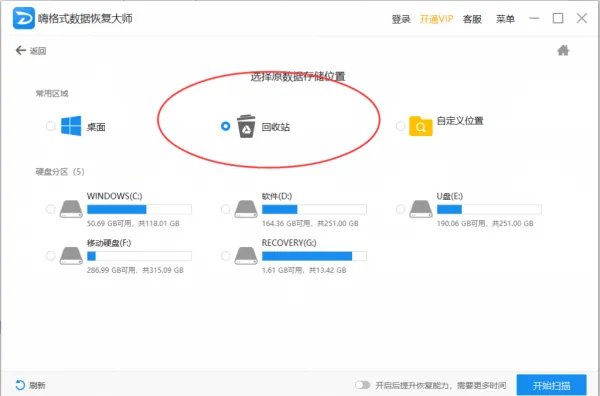Open 客服 customer service

(472, 19)
